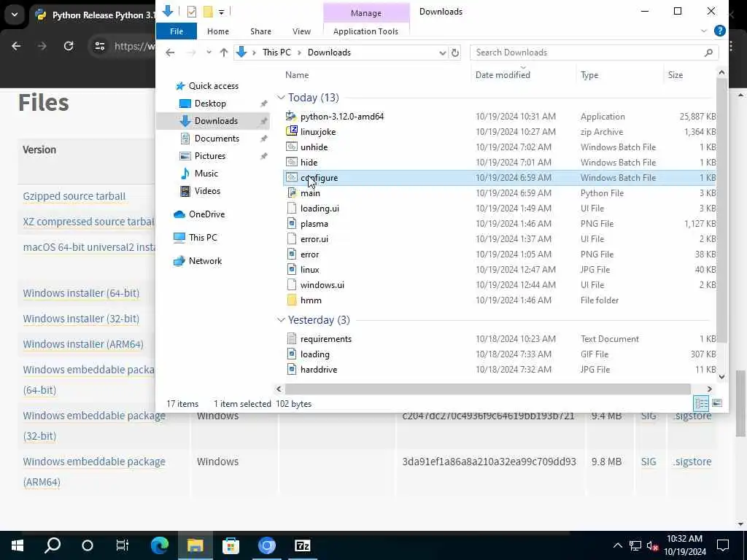Screen dimensions: 747x560
Task: Open Application Tools ribbon tab
Action: [365, 31]
